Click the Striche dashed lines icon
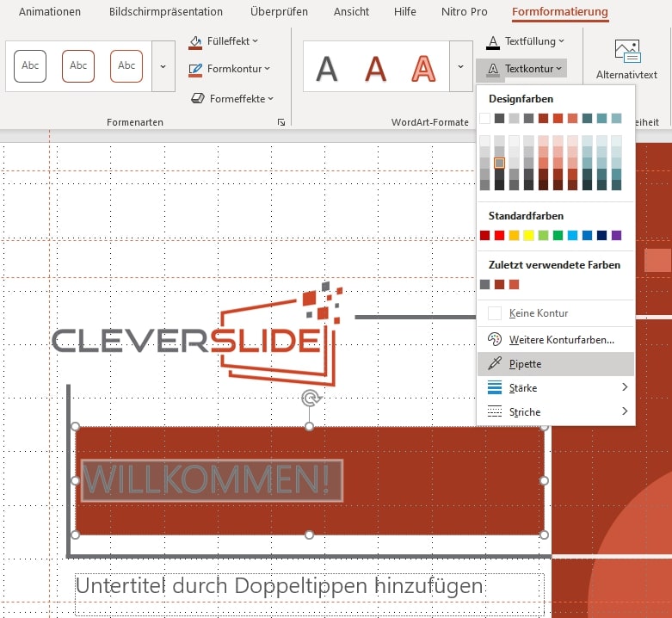 [495, 412]
